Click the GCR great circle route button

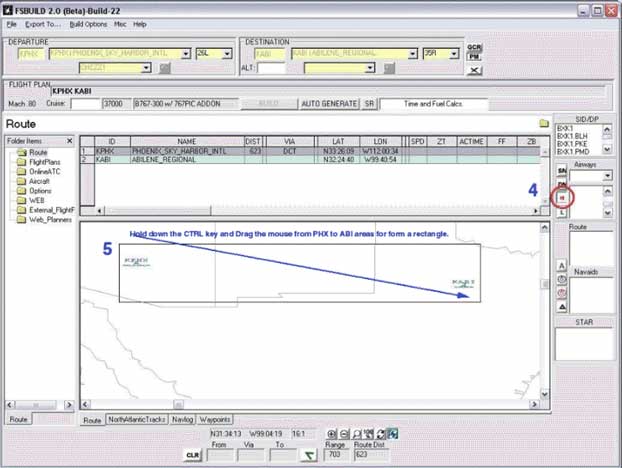tap(474, 48)
